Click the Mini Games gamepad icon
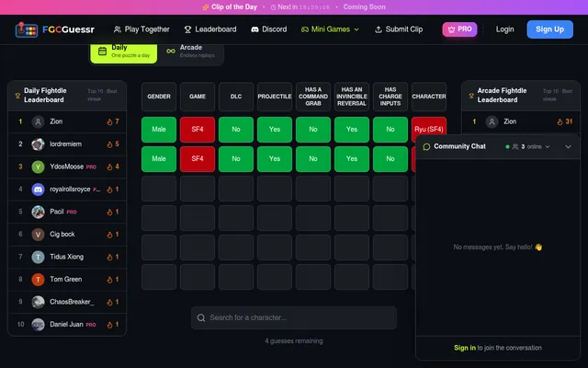This screenshot has height=368, width=588. pos(305,29)
